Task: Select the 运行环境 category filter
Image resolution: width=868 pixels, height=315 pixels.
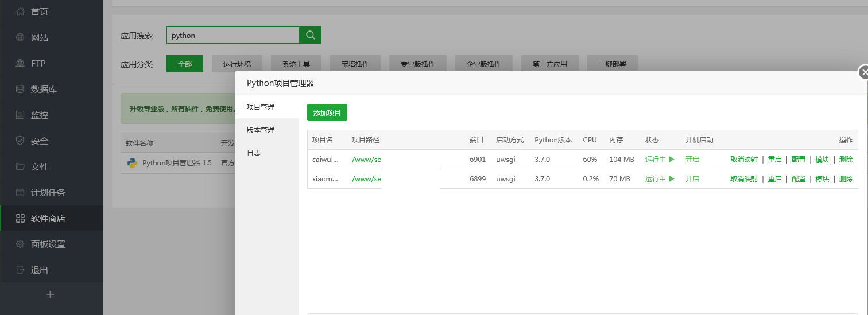Action: pos(237,64)
